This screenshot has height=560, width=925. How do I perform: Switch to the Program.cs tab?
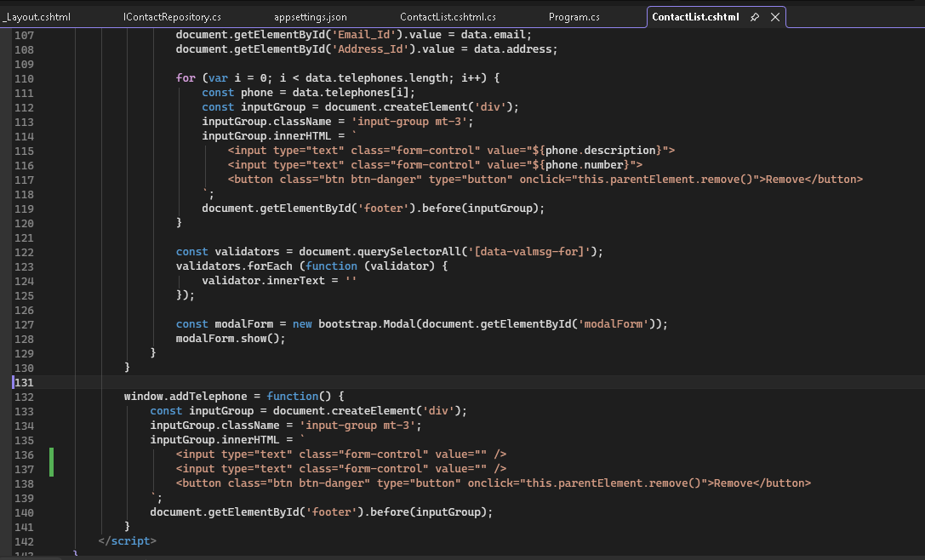pos(574,17)
